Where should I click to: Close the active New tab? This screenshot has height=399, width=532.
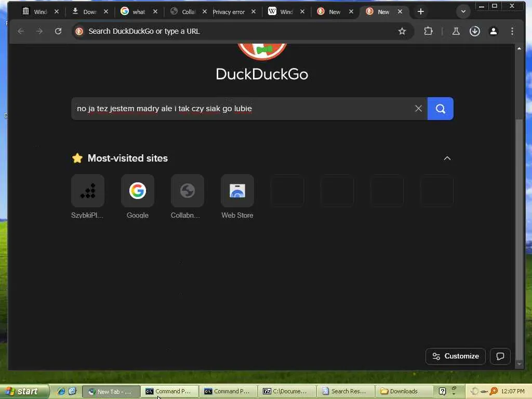(400, 11)
